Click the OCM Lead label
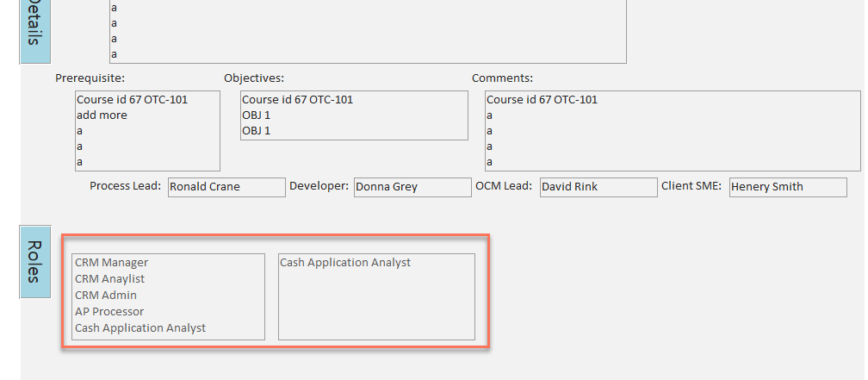 click(504, 186)
